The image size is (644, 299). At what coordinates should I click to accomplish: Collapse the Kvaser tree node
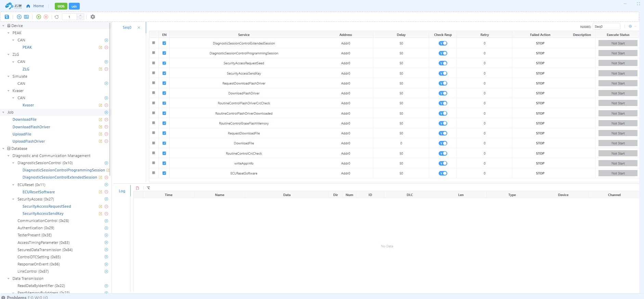click(x=9, y=91)
